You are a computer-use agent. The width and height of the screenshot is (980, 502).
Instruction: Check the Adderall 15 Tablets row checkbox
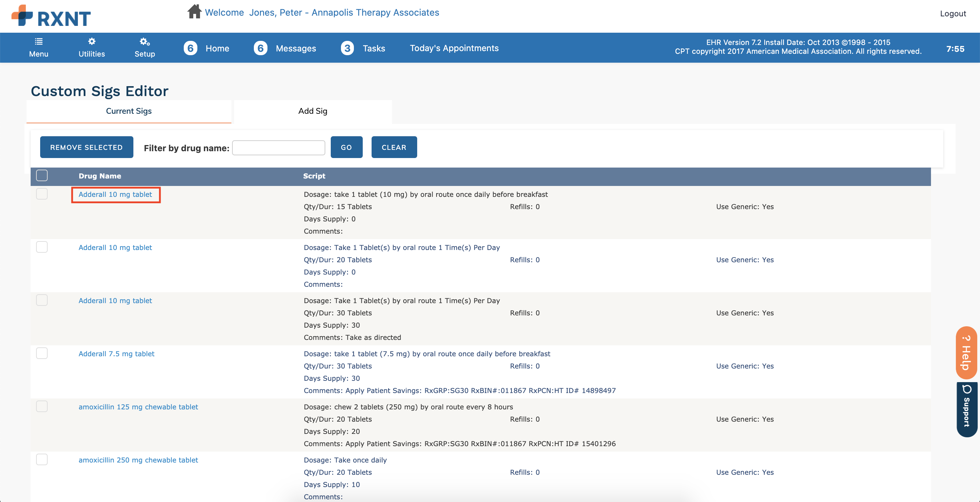(42, 194)
